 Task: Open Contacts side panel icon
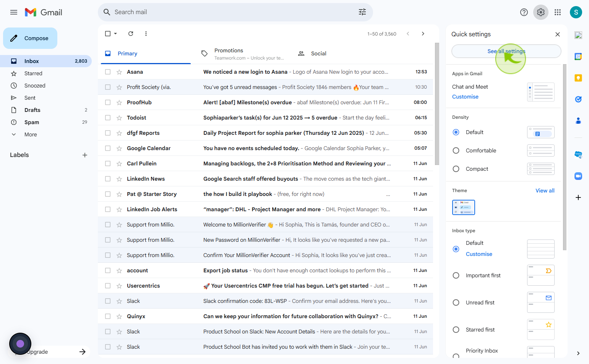coord(578,121)
